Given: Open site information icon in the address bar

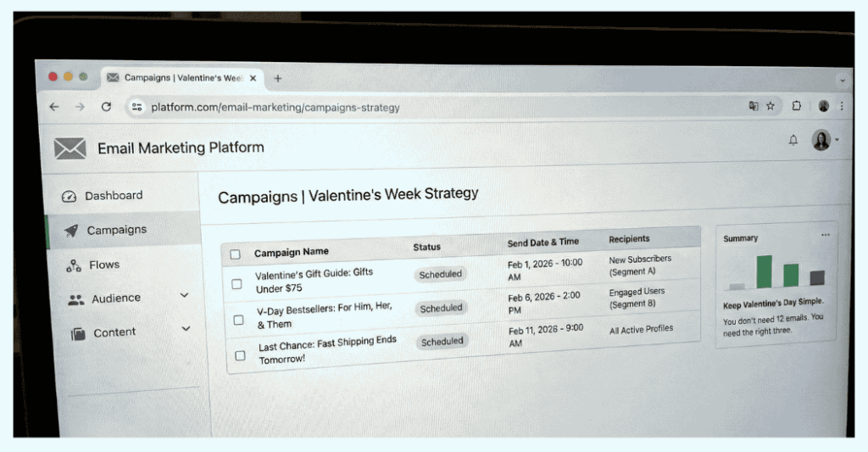Looking at the screenshot, I should [136, 108].
